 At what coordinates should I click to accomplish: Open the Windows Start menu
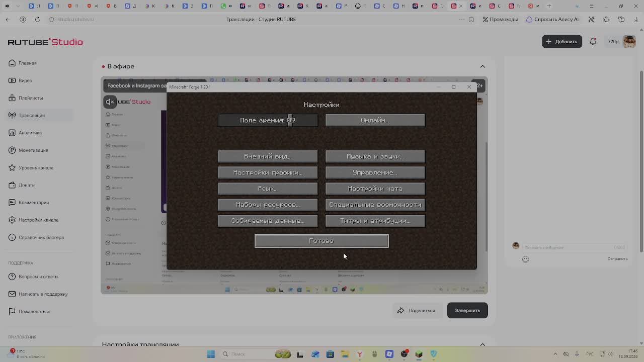(211, 354)
